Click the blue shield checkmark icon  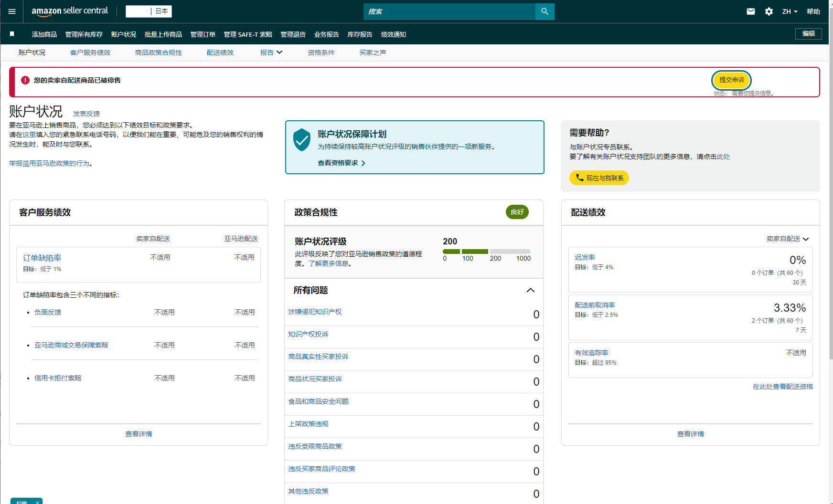pyautogui.click(x=302, y=140)
